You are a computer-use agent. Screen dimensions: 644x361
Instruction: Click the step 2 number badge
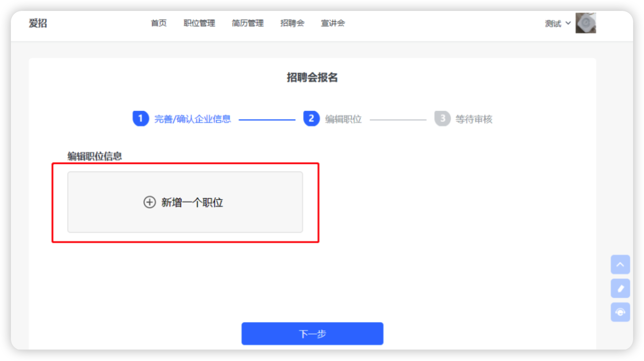click(x=311, y=118)
